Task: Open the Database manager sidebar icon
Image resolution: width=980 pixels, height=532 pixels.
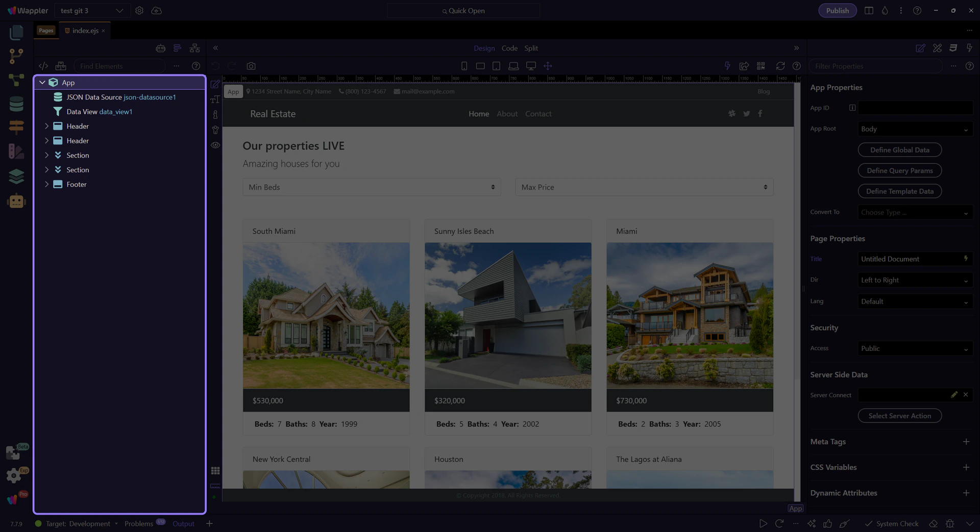Action: coord(16,104)
